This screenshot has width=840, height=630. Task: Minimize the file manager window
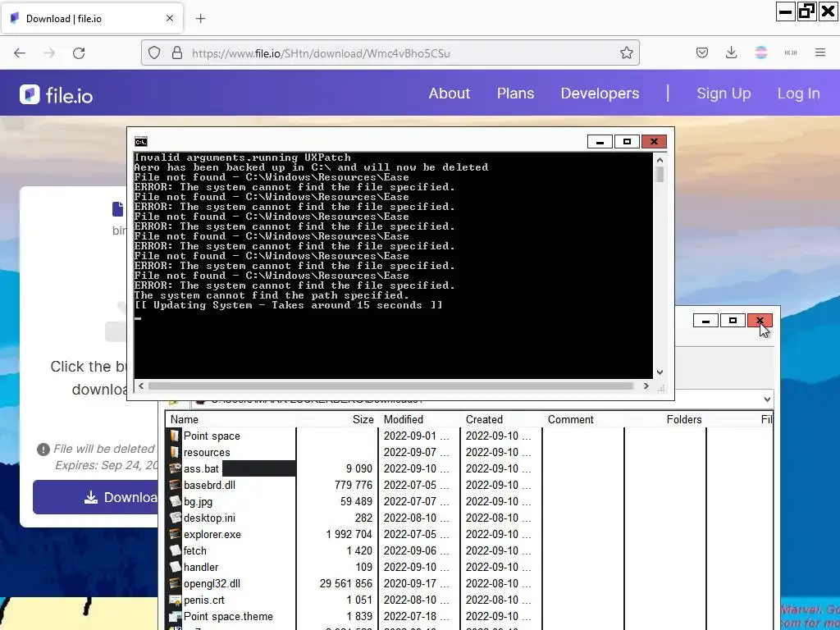coord(705,321)
